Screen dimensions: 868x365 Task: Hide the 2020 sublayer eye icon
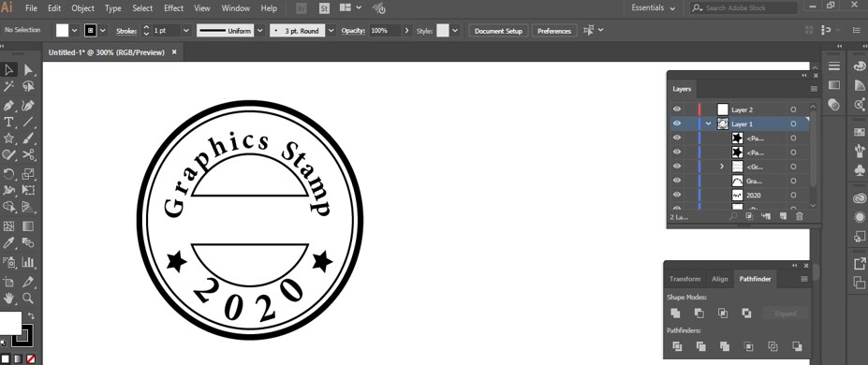[677, 196]
